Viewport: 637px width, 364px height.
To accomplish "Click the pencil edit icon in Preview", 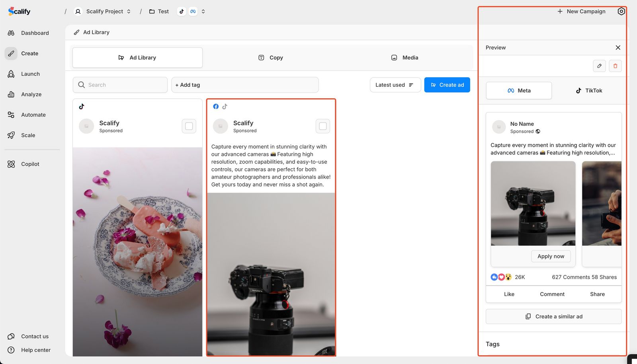I will 599,66.
